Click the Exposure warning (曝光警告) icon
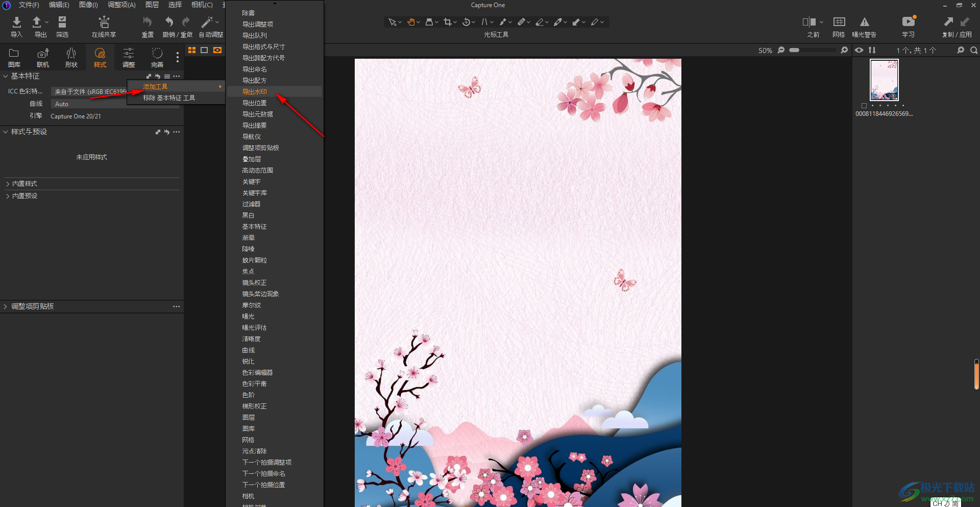 (x=864, y=22)
